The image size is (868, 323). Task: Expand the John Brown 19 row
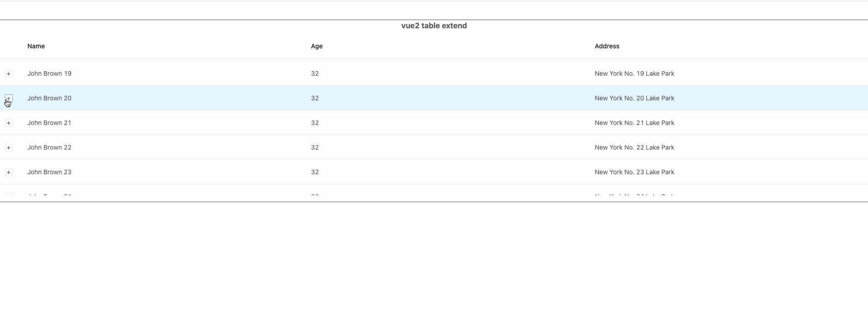(9, 73)
